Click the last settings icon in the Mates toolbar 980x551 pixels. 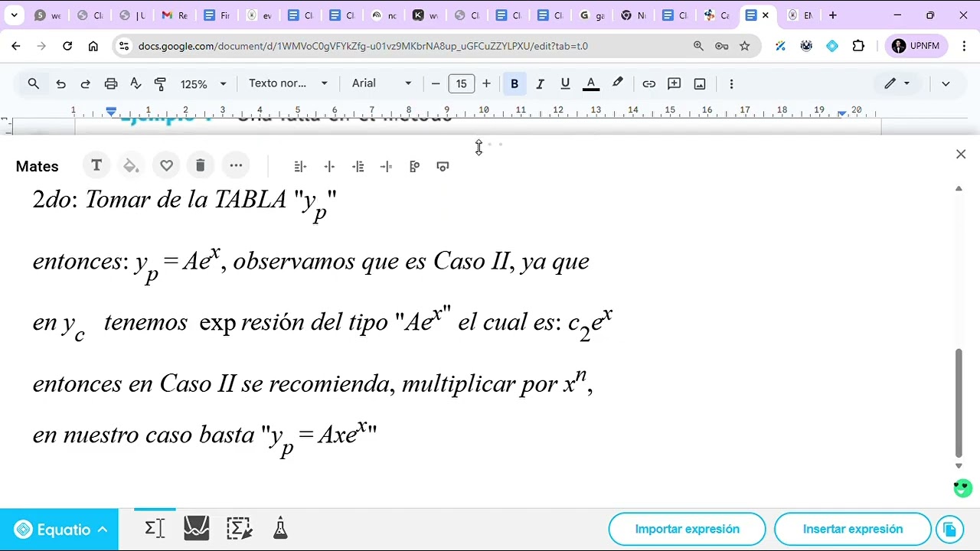(443, 166)
